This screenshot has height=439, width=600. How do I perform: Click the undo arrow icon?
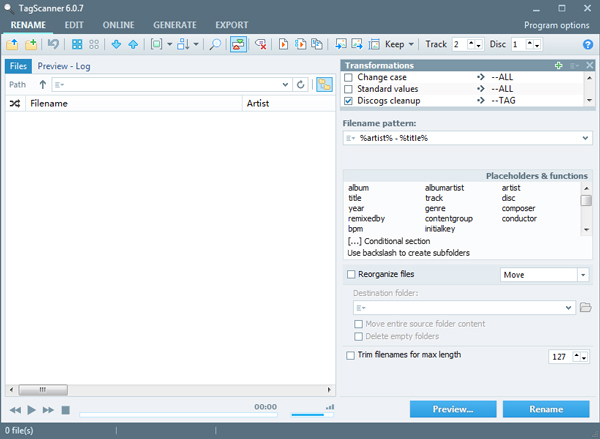(x=53, y=44)
